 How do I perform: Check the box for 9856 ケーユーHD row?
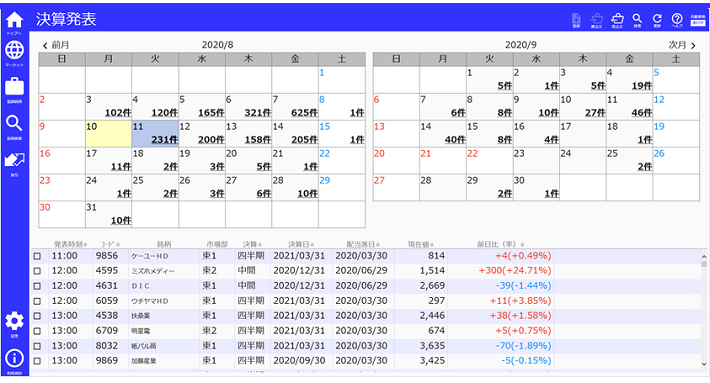coord(37,256)
